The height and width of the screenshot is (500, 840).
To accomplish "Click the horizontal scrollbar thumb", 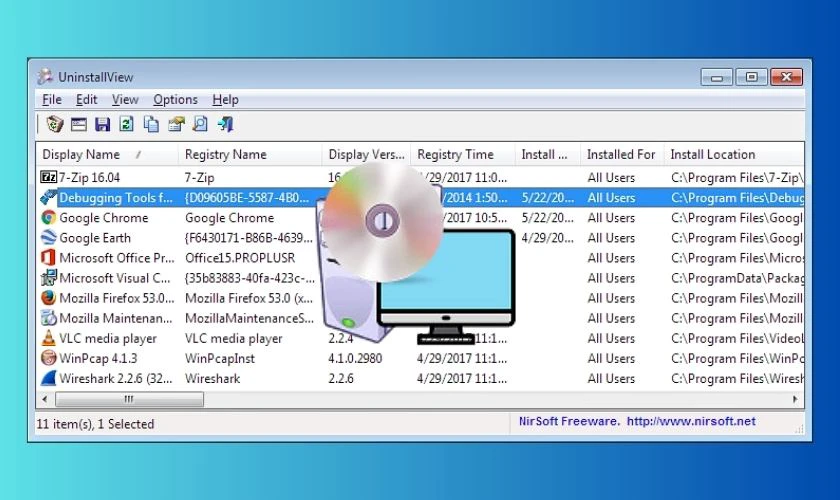I will tap(129, 399).
